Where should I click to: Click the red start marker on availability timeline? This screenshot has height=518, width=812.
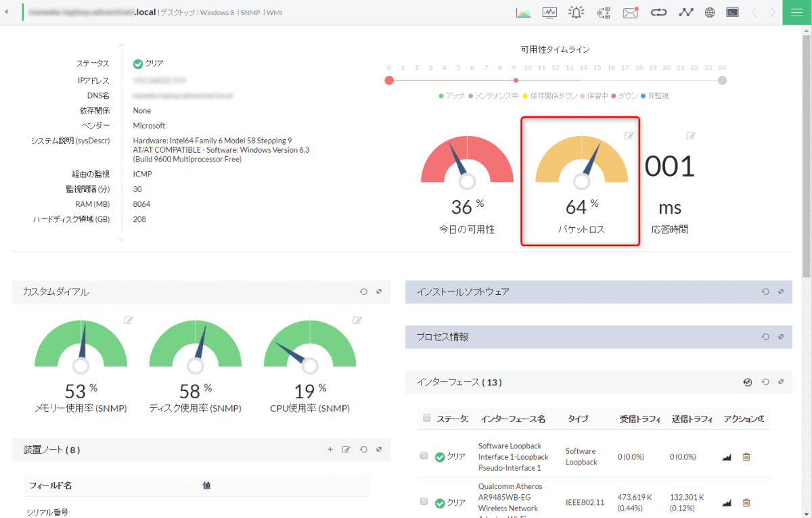[x=389, y=80]
